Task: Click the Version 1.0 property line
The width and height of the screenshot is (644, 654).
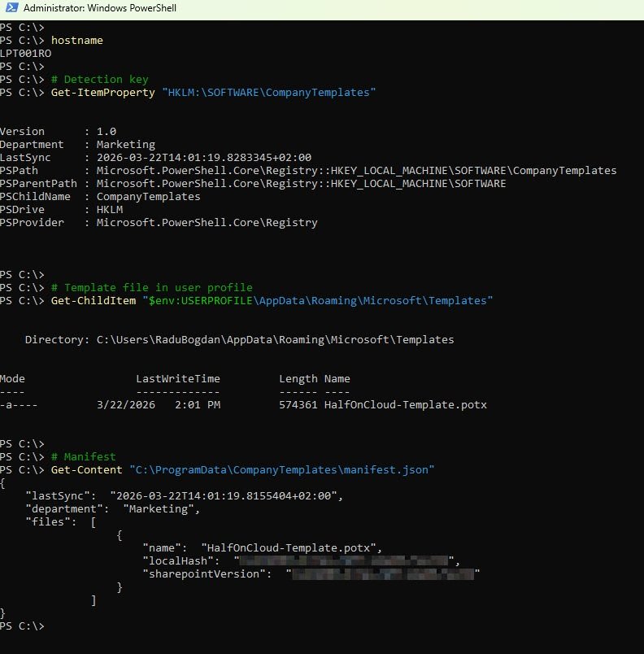Action: pos(59,131)
